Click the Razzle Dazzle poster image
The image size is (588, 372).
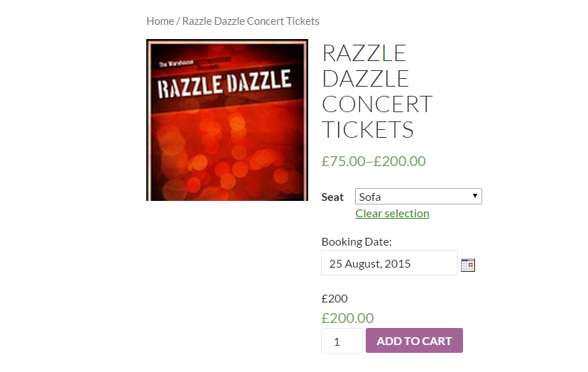point(227,120)
